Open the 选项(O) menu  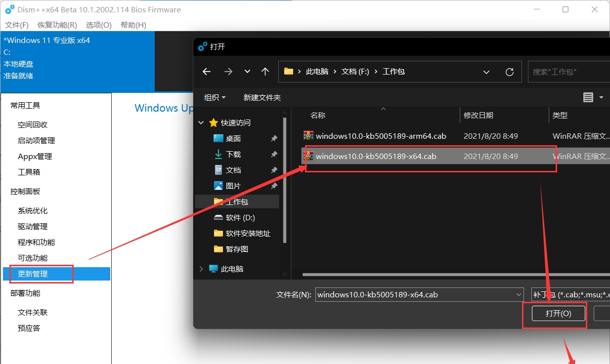[98, 25]
